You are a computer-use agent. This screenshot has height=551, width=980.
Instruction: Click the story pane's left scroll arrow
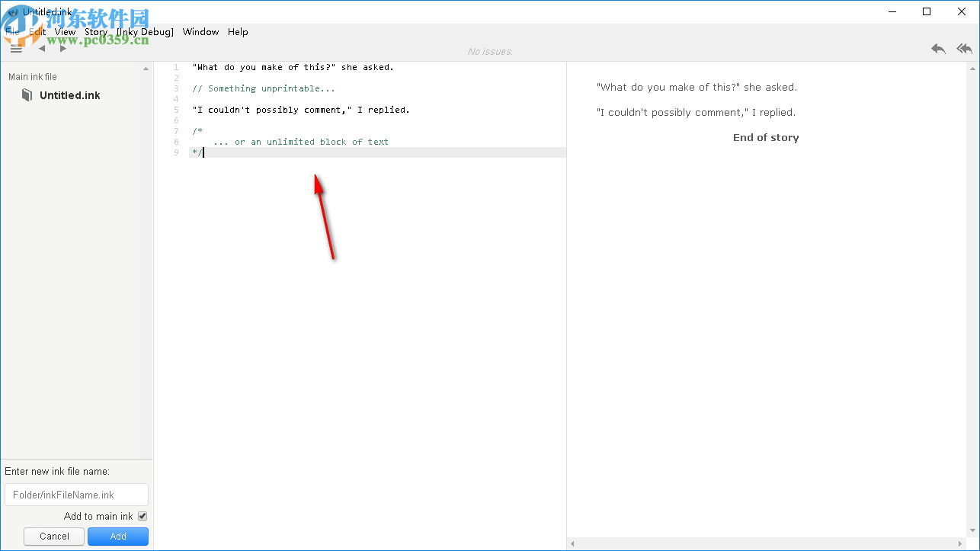573,544
